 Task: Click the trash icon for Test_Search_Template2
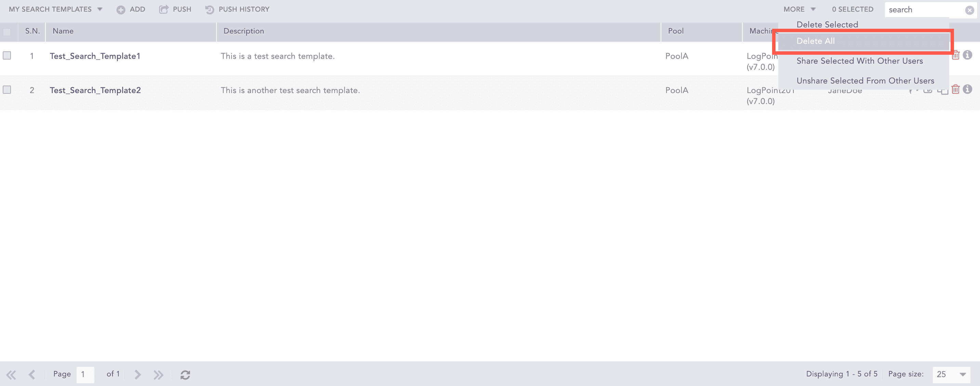click(955, 89)
